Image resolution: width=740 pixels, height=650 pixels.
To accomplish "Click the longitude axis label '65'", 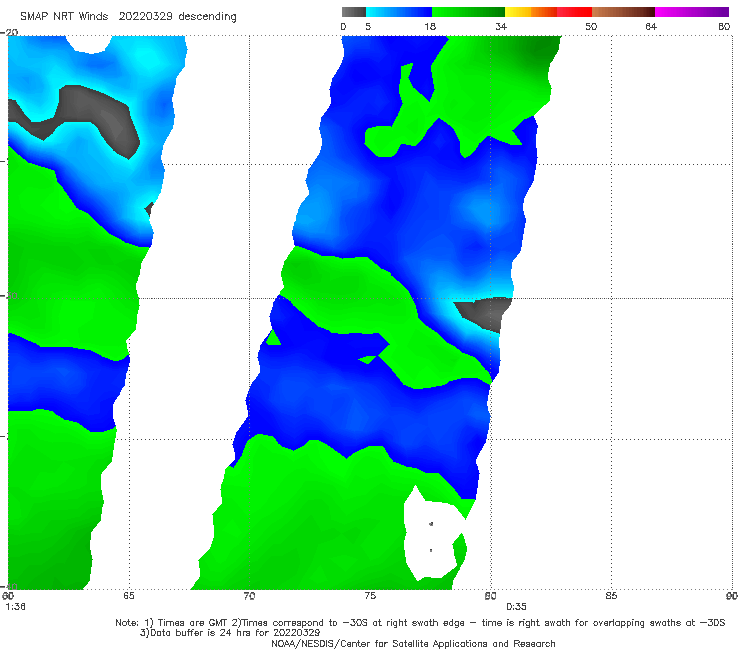I will coord(128,596).
